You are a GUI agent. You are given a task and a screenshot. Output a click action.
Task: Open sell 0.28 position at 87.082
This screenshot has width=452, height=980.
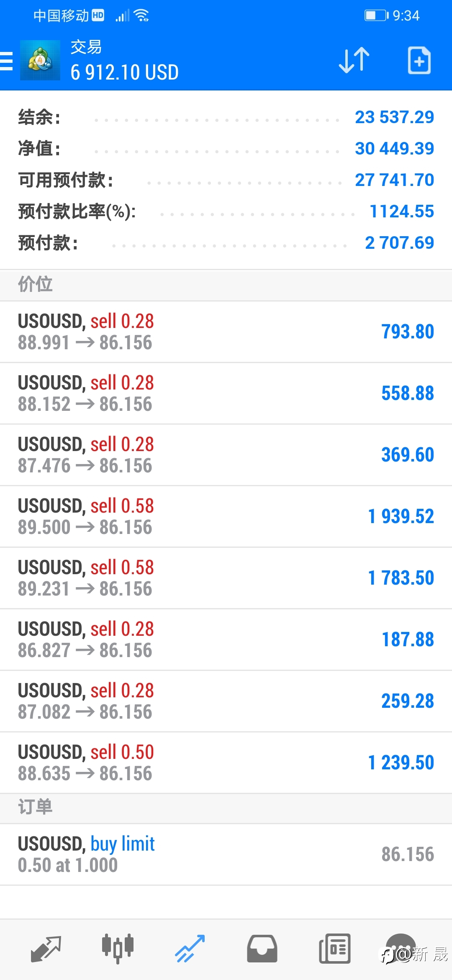226,701
